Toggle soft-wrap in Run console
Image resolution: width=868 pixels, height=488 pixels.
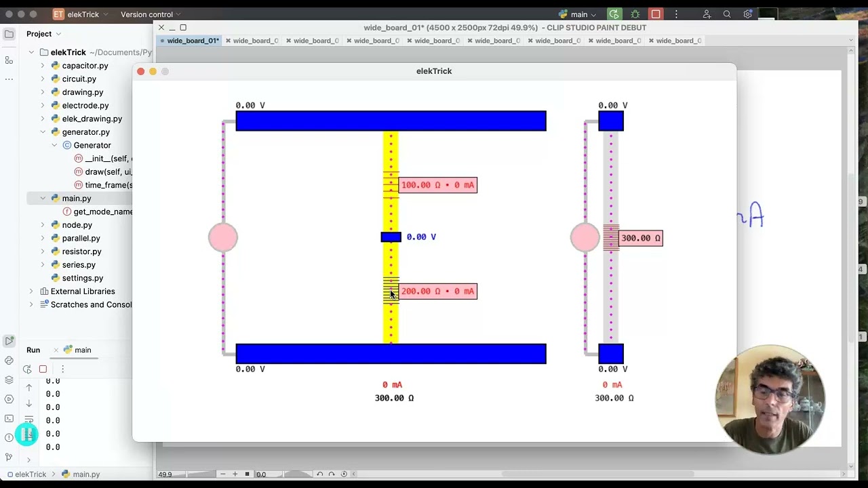coord(28,420)
